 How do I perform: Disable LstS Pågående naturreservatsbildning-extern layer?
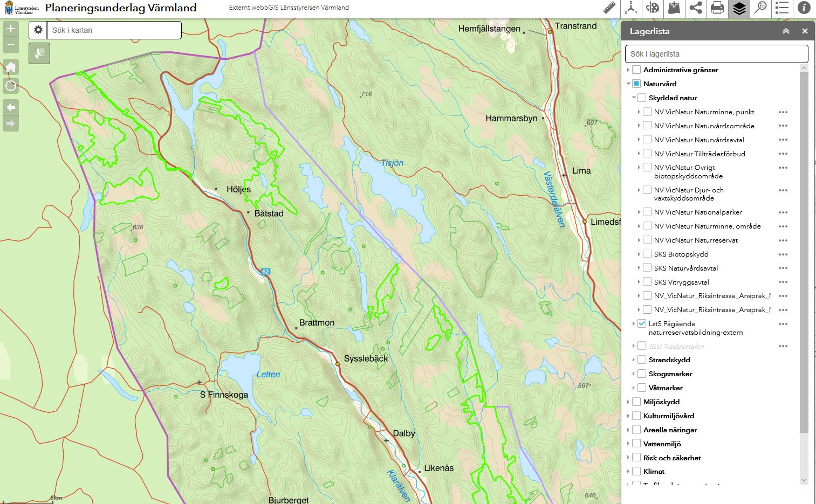642,324
